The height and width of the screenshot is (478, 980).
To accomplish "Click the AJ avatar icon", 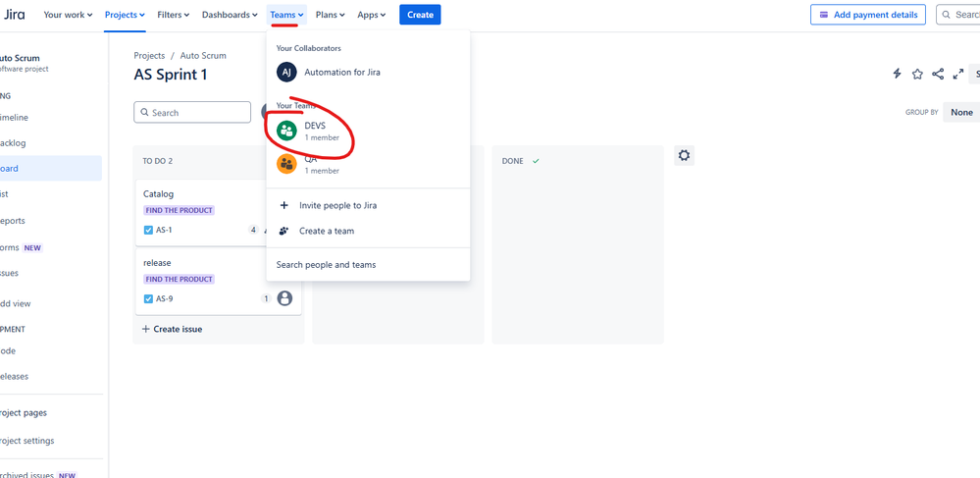I will (x=286, y=72).
